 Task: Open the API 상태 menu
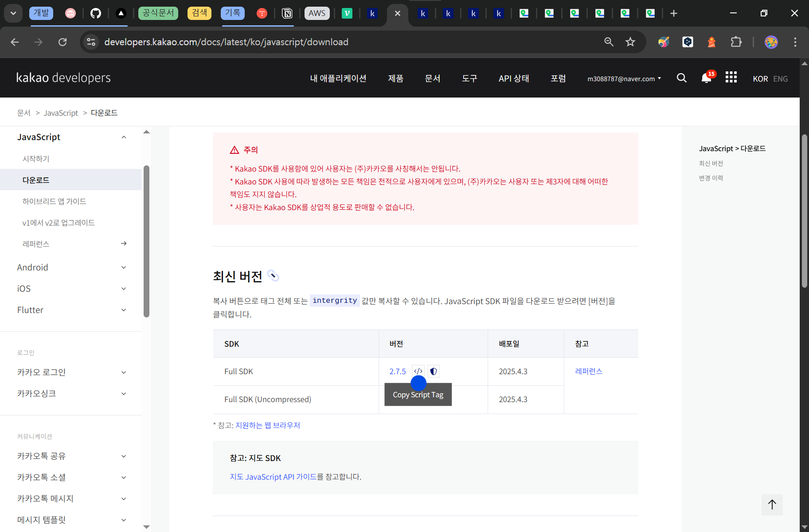[514, 78]
